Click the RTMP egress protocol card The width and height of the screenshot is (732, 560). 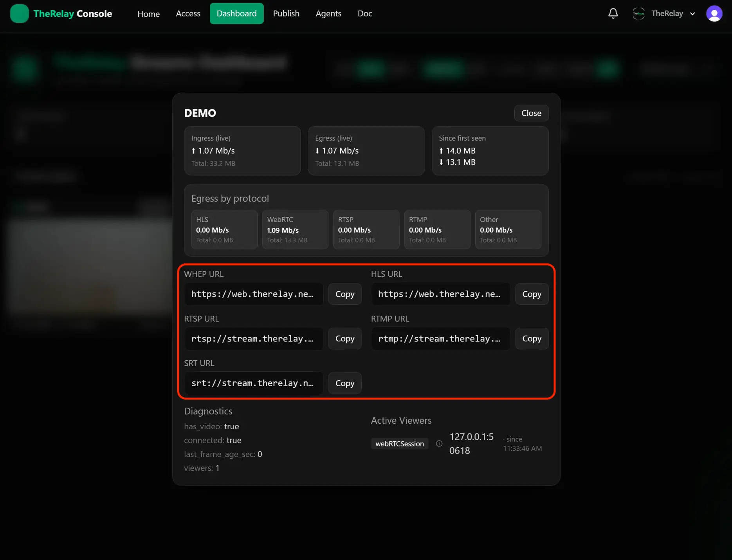[437, 229]
